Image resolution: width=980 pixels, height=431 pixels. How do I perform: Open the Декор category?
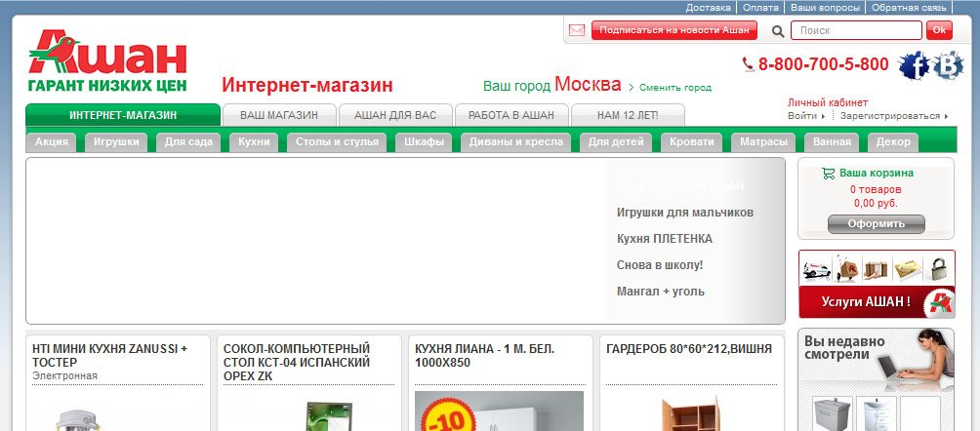(893, 141)
